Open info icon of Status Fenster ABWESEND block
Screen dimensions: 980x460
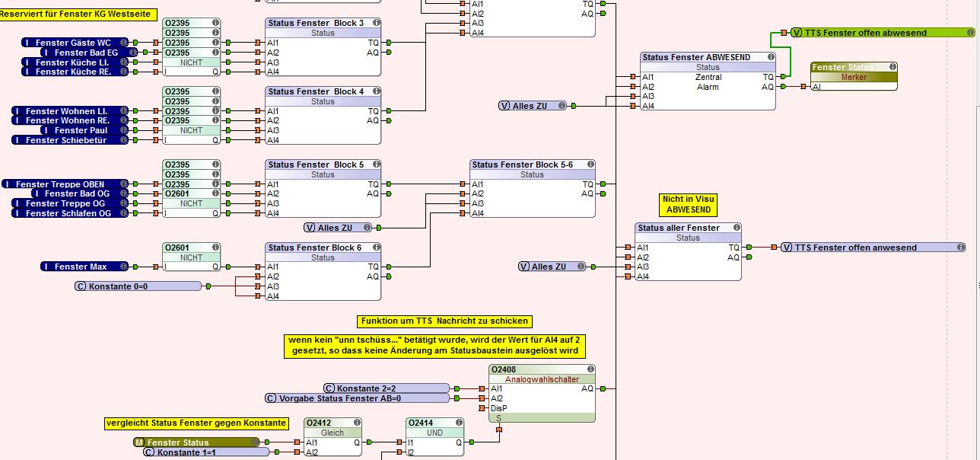[x=770, y=57]
